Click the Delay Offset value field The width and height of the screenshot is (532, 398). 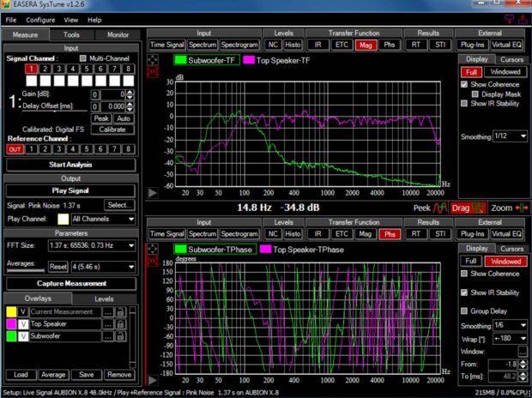(113, 106)
